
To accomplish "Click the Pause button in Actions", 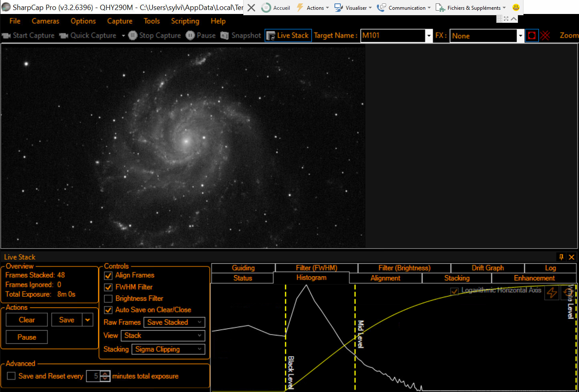I will (x=27, y=337).
